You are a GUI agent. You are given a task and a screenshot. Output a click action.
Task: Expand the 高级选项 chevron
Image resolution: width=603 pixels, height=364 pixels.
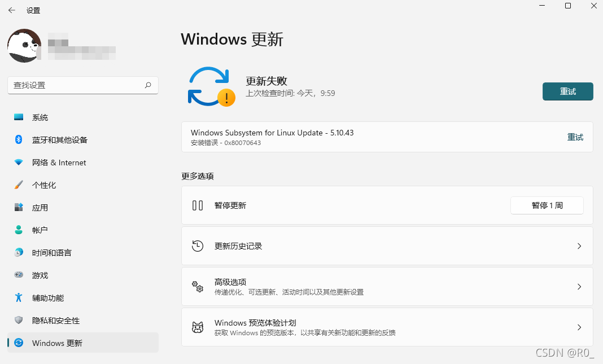tap(579, 287)
